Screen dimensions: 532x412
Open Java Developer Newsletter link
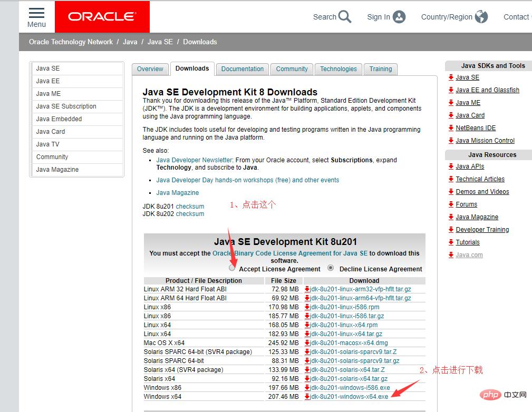click(x=195, y=160)
